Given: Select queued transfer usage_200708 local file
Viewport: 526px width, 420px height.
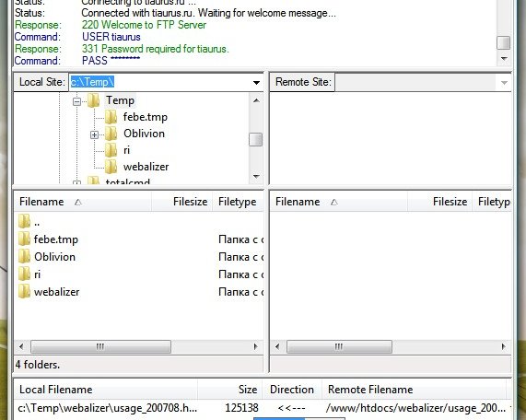Looking at the screenshot, I should [108, 408].
